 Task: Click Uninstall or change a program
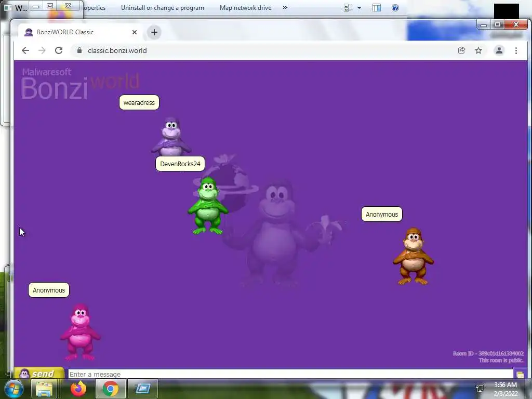(163, 8)
